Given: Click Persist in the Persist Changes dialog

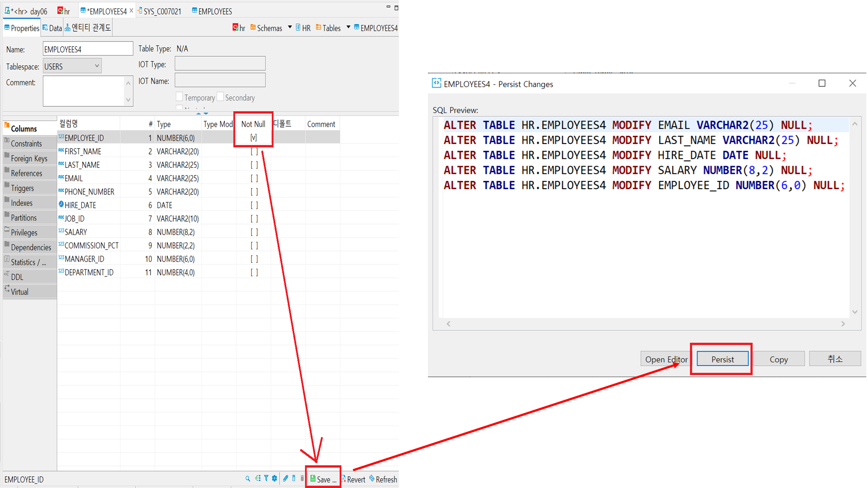Looking at the screenshot, I should (723, 359).
